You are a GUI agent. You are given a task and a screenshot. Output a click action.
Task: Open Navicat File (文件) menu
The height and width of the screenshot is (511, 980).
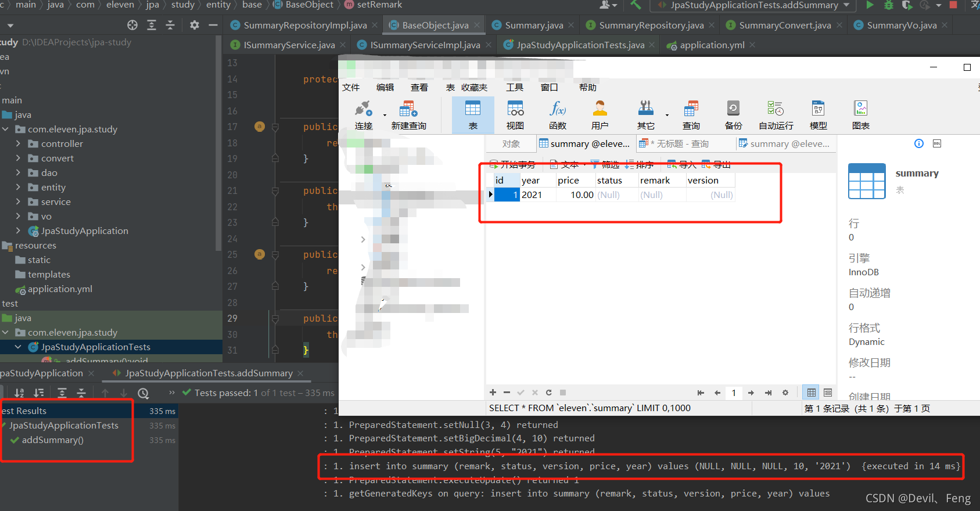[351, 87]
